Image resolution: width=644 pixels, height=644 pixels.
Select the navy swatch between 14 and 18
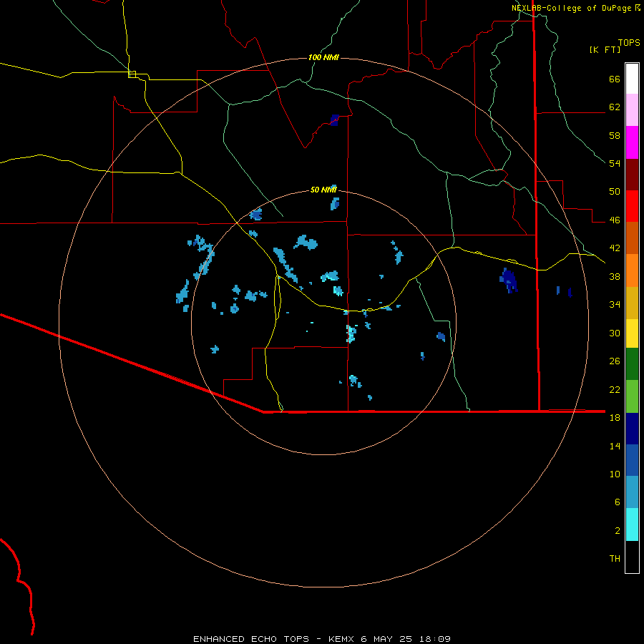(632, 429)
